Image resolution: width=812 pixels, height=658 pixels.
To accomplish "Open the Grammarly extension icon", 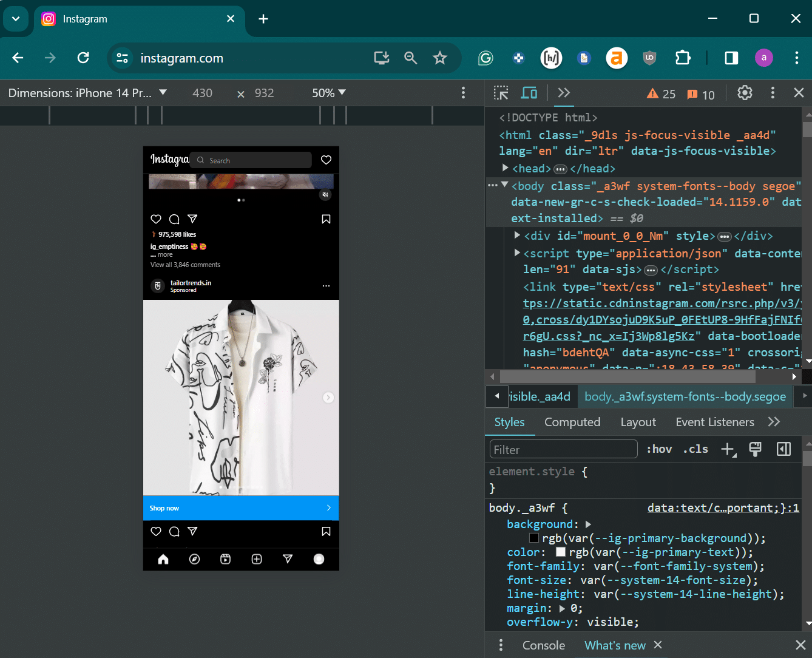I will pos(486,58).
